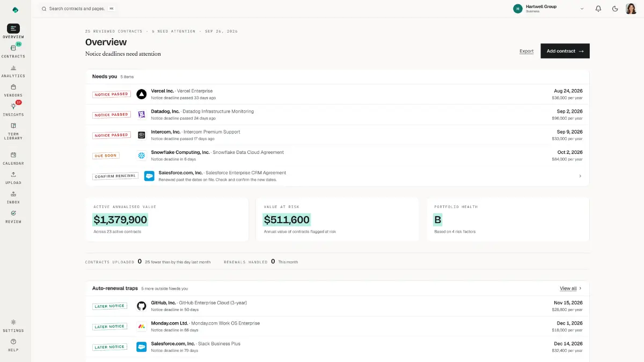Click the Aug 24, 2026 date
Screen dimensions: 644x362
click(569, 91)
